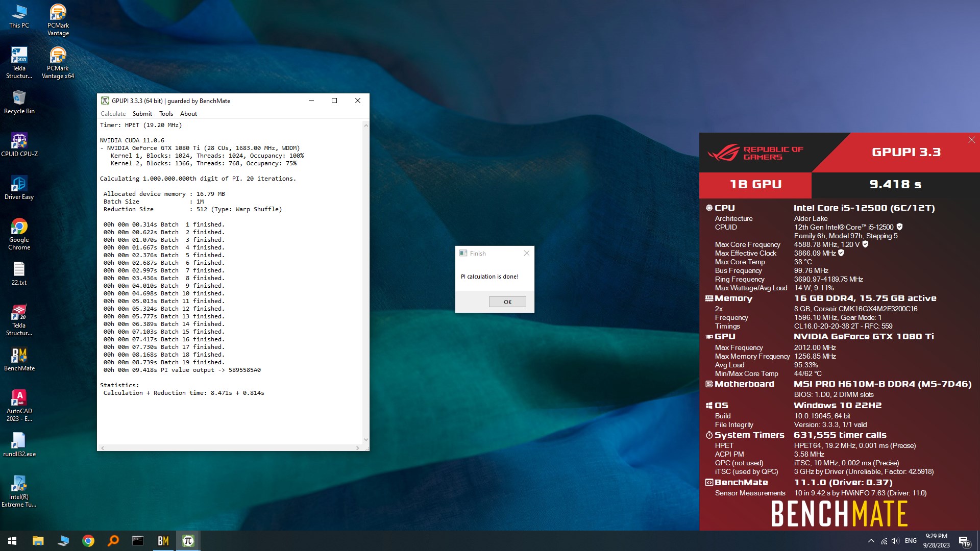This screenshot has width=980, height=551.
Task: Close the BenchMate result overlay
Action: click(971, 140)
